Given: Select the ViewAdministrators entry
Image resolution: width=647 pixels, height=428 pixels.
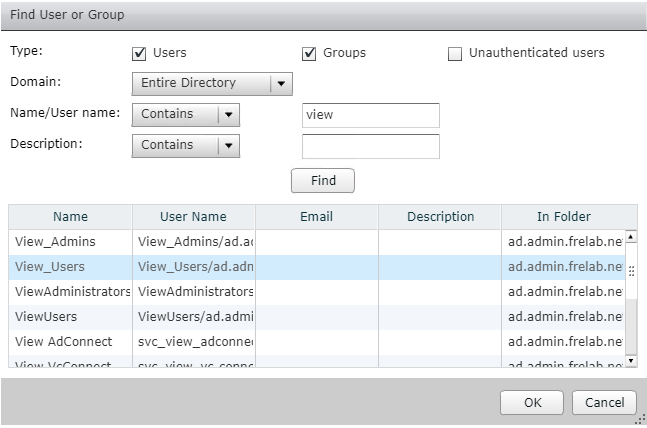Looking at the screenshot, I should pyautogui.click(x=70, y=292).
